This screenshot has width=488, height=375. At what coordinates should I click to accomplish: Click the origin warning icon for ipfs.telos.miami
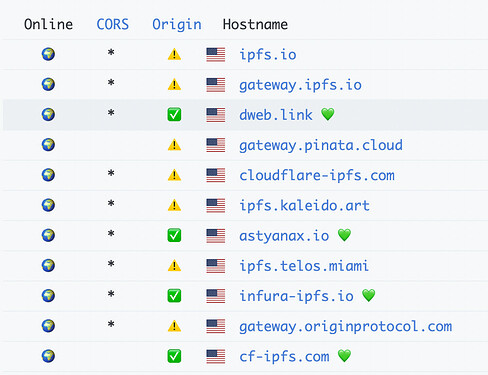(x=174, y=266)
